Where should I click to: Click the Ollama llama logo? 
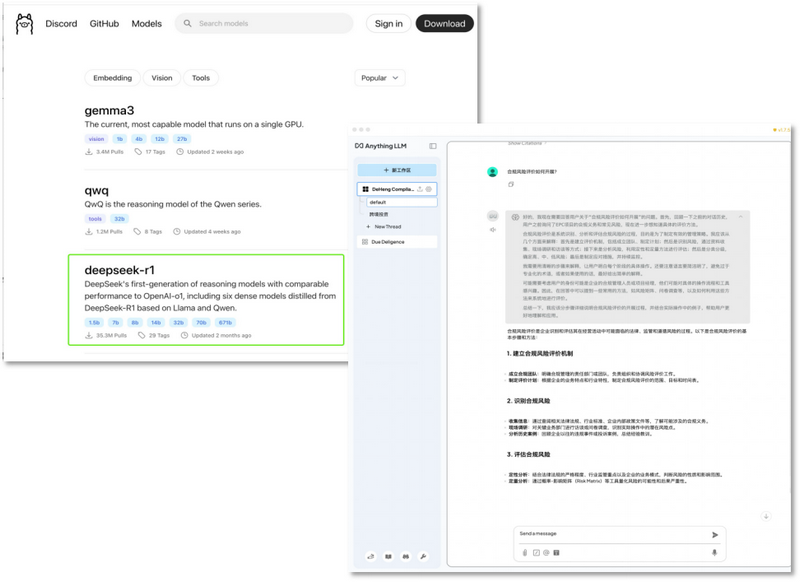pos(24,24)
